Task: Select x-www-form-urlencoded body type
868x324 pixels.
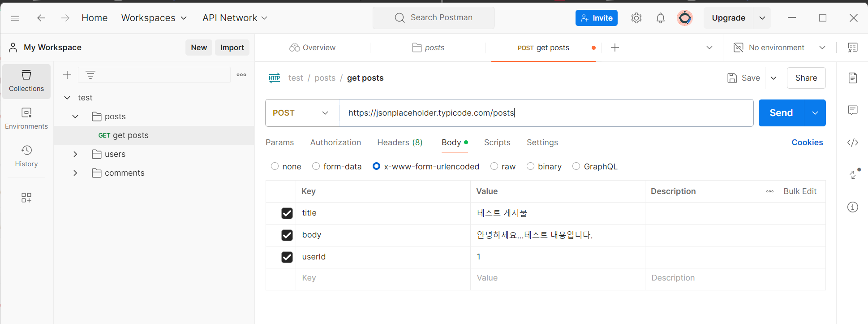Action: click(x=377, y=166)
